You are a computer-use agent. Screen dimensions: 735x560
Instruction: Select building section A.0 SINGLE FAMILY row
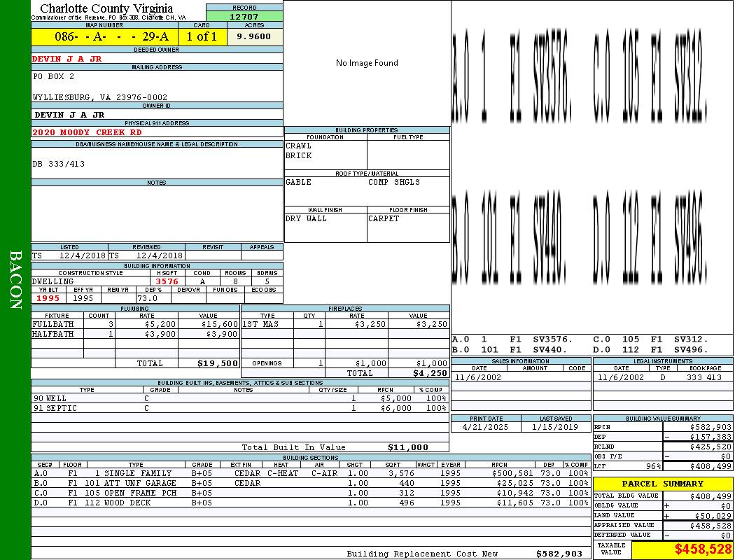(x=311, y=473)
